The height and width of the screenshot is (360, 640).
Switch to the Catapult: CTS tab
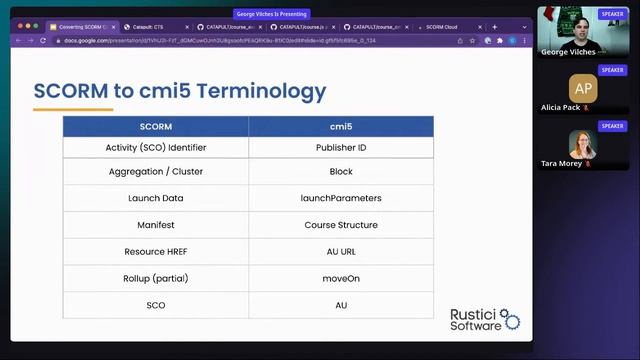[156, 27]
